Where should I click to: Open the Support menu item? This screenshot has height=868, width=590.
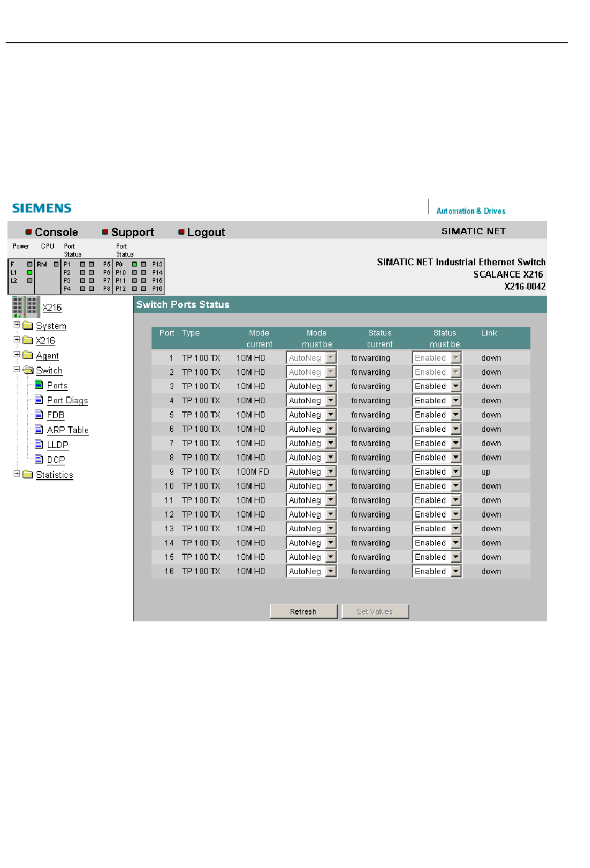132,232
